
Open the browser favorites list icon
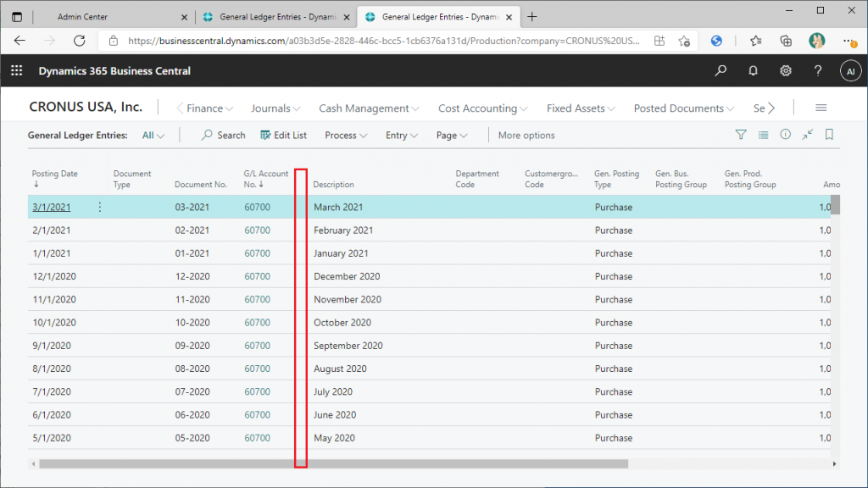point(755,41)
